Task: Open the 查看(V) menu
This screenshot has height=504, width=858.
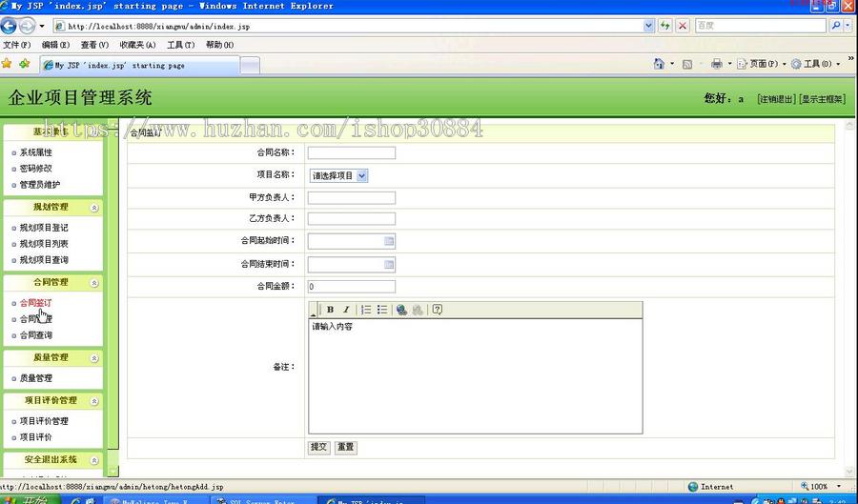Action: [x=94, y=45]
